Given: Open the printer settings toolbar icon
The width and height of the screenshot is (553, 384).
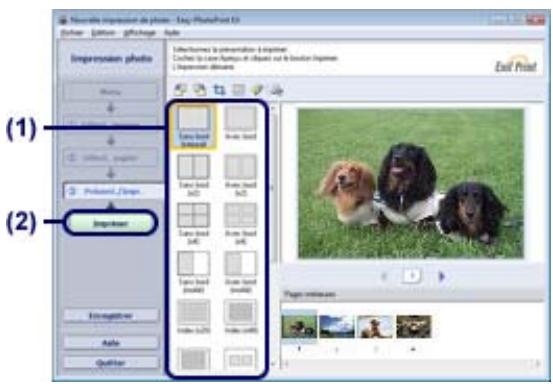Looking at the screenshot, I should (x=277, y=90).
